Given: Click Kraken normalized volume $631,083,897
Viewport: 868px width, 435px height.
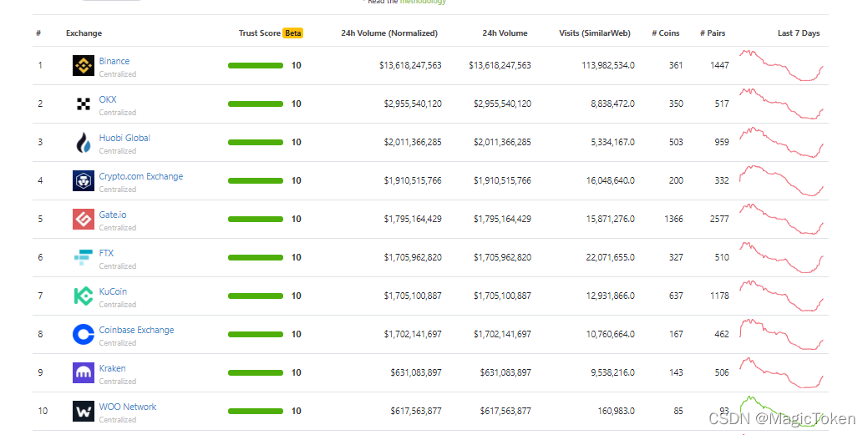Looking at the screenshot, I should 416,372.
